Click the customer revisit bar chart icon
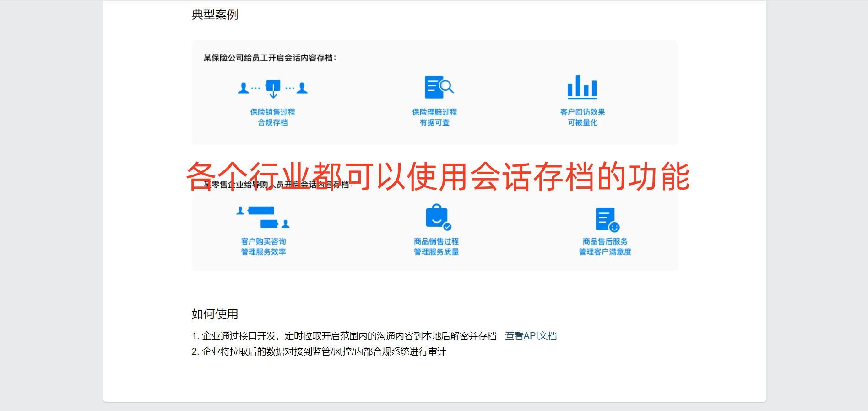868x411 pixels. (582, 87)
